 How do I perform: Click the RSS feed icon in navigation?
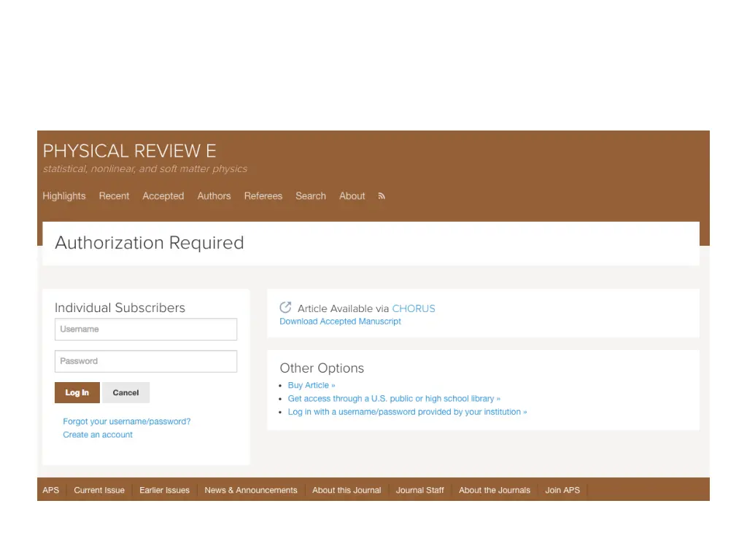(382, 196)
